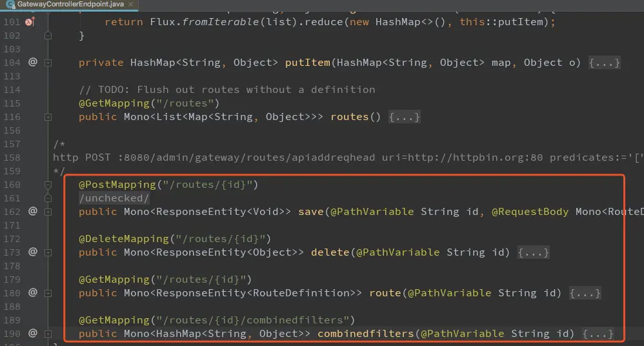Collapse the block at line 160
This screenshot has height=346, width=644.
click(48, 185)
